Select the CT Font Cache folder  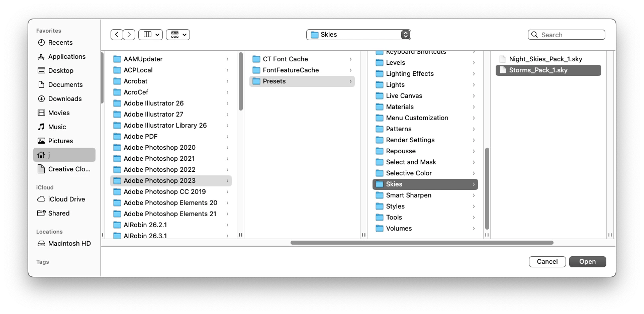tap(302, 59)
